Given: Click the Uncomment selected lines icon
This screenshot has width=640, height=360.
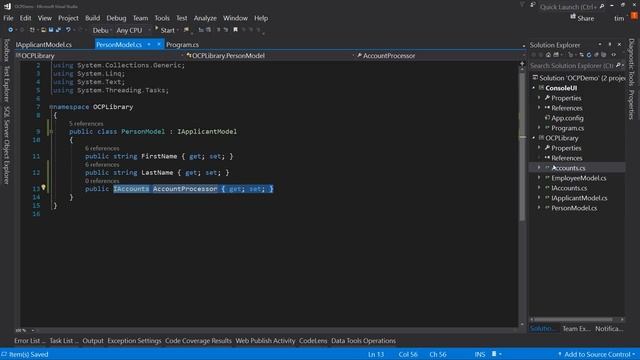Looking at the screenshot, I should click(x=226, y=30).
